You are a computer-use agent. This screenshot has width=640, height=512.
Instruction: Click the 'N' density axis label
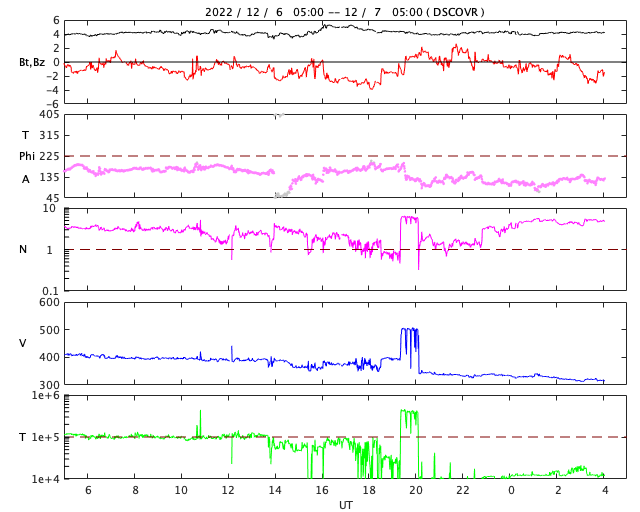23,249
